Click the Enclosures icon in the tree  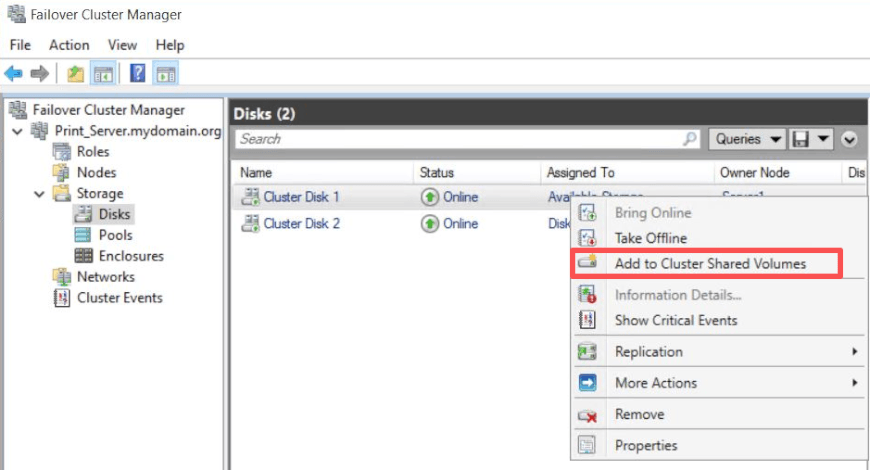pyautogui.click(x=83, y=256)
